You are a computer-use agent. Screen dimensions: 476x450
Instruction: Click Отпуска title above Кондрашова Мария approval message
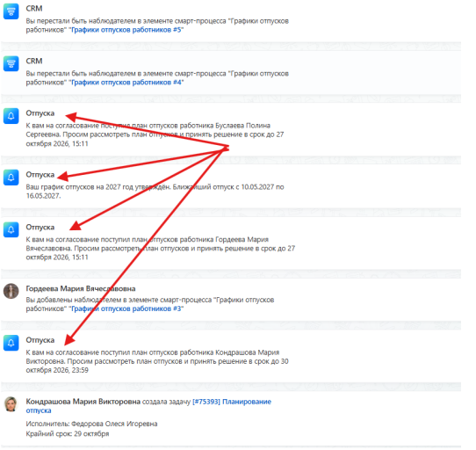(x=40, y=340)
